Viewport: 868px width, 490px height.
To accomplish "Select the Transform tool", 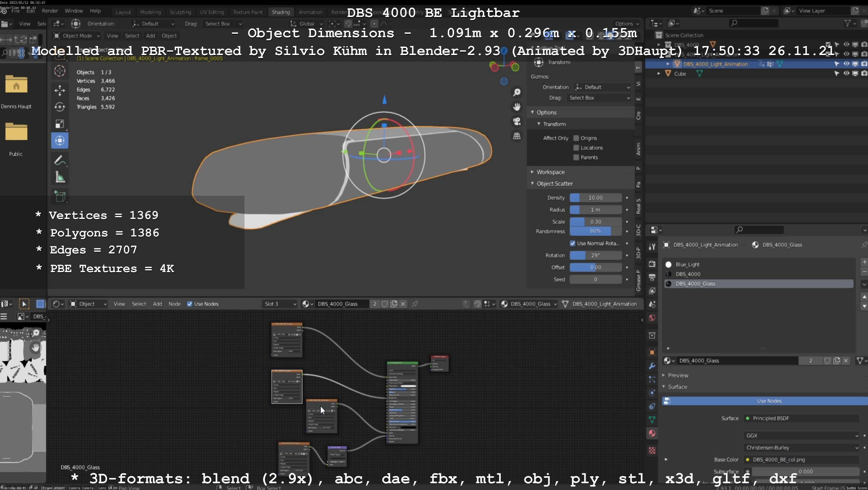I will [60, 141].
